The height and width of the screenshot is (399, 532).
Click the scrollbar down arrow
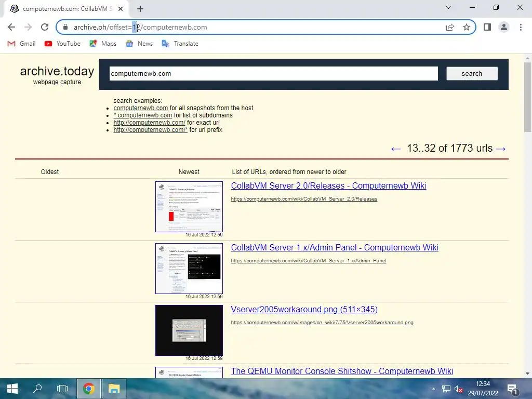click(x=528, y=374)
